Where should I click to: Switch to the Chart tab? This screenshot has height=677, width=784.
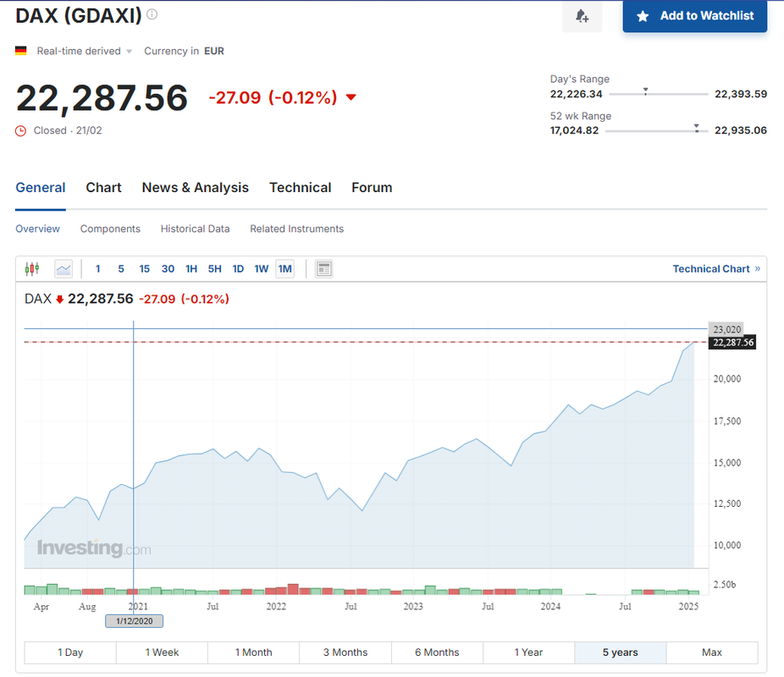[103, 187]
